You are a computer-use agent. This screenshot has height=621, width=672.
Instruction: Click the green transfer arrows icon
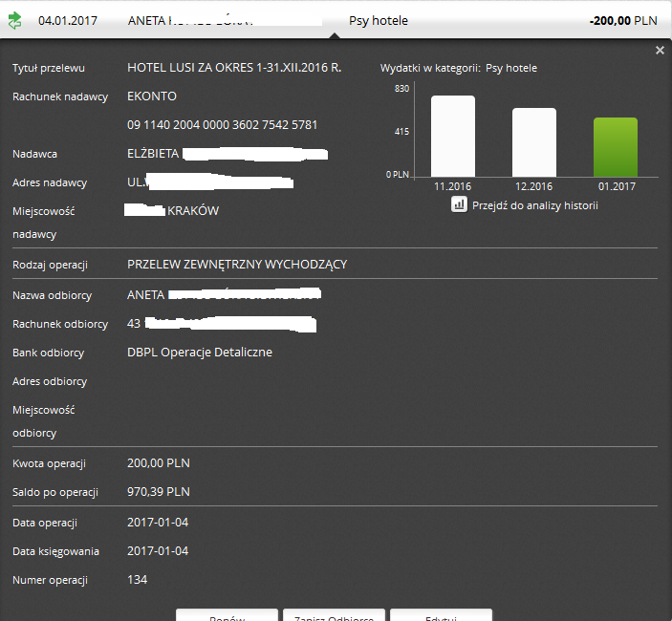click(x=14, y=21)
